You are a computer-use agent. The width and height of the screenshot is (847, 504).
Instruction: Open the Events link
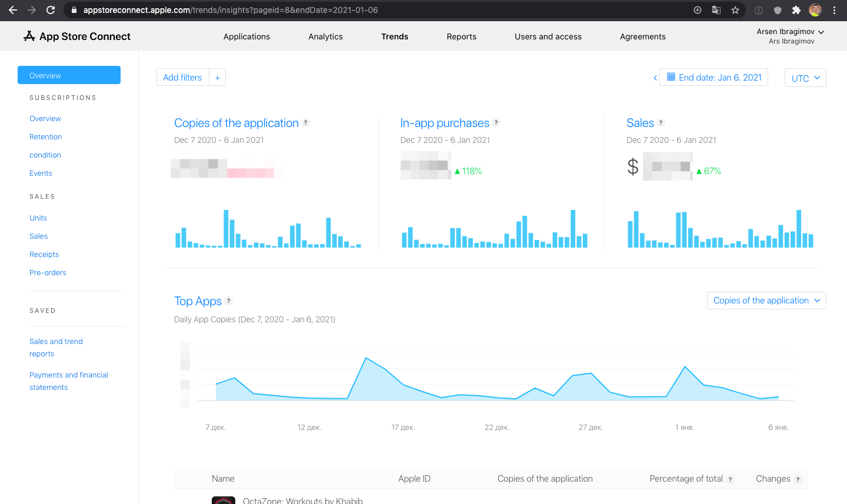coord(41,173)
